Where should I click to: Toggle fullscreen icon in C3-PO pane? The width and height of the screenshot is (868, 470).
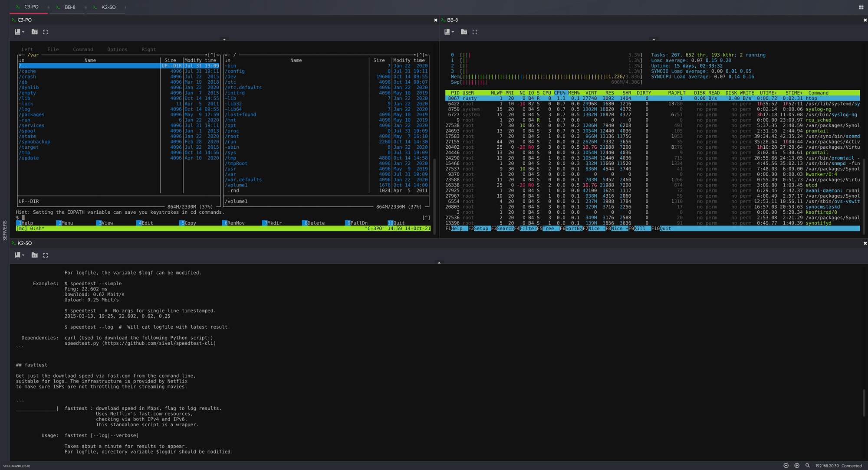click(x=46, y=32)
